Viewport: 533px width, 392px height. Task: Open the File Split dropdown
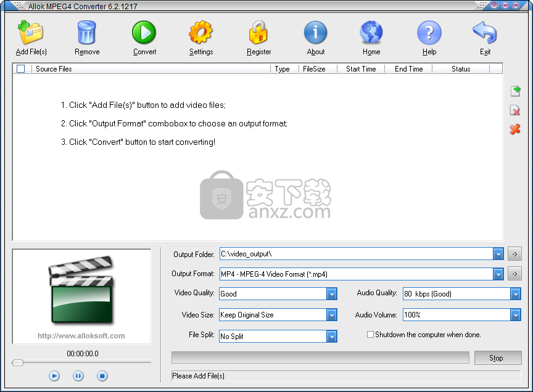[x=331, y=337]
